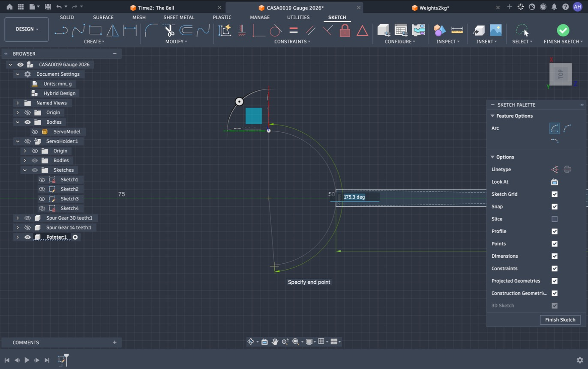Add a comment with the plus button

(114, 342)
